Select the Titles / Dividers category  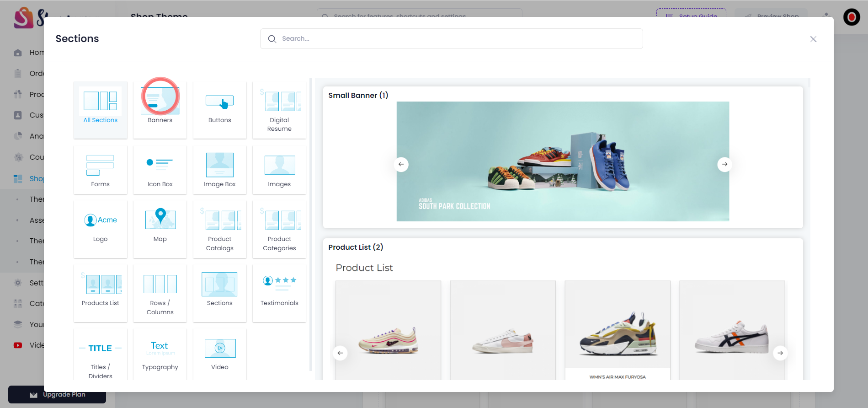[101, 355]
